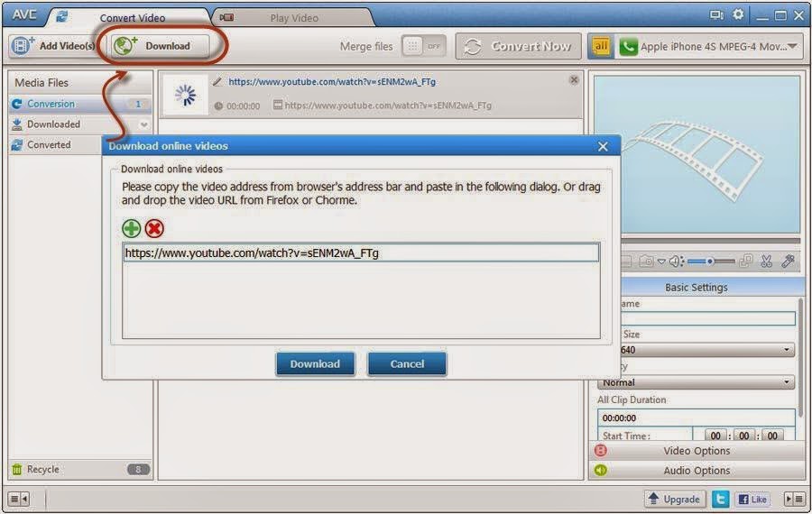Expand Audio Options section
The width and height of the screenshot is (812, 514).
click(x=697, y=471)
